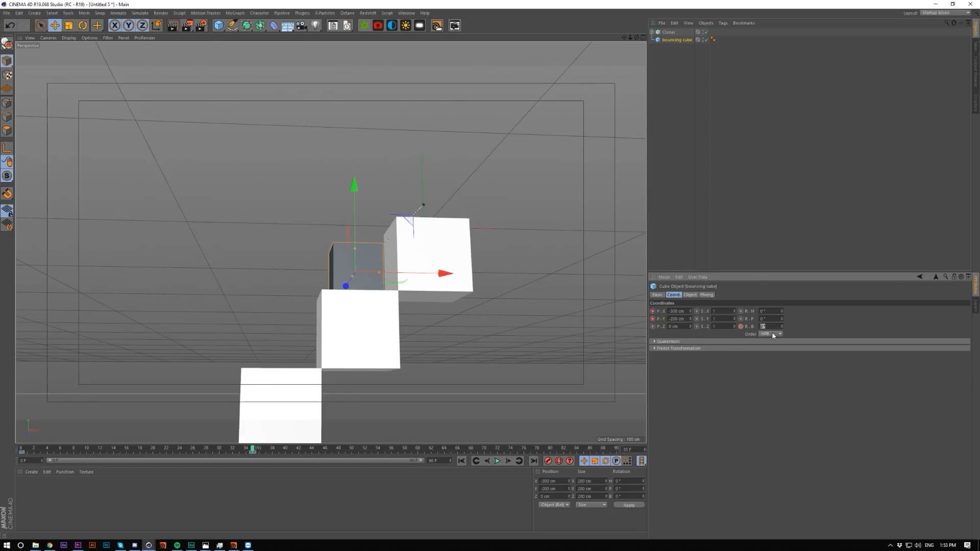The image size is (980, 551).
Task: Add a Cube primitive object
Action: [x=218, y=26]
